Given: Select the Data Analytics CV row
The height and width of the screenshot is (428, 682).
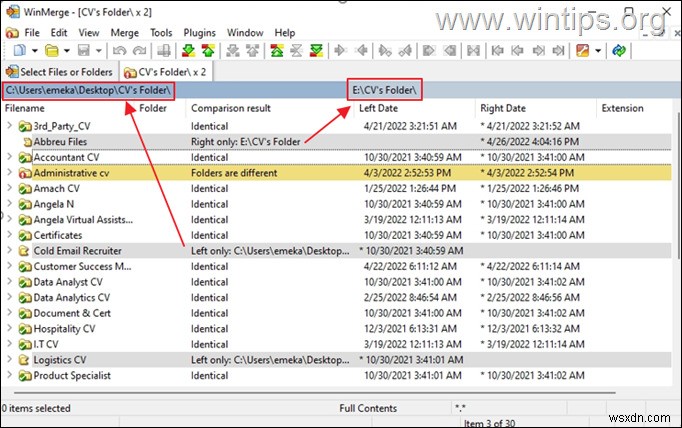Looking at the screenshot, I should coord(337,298).
